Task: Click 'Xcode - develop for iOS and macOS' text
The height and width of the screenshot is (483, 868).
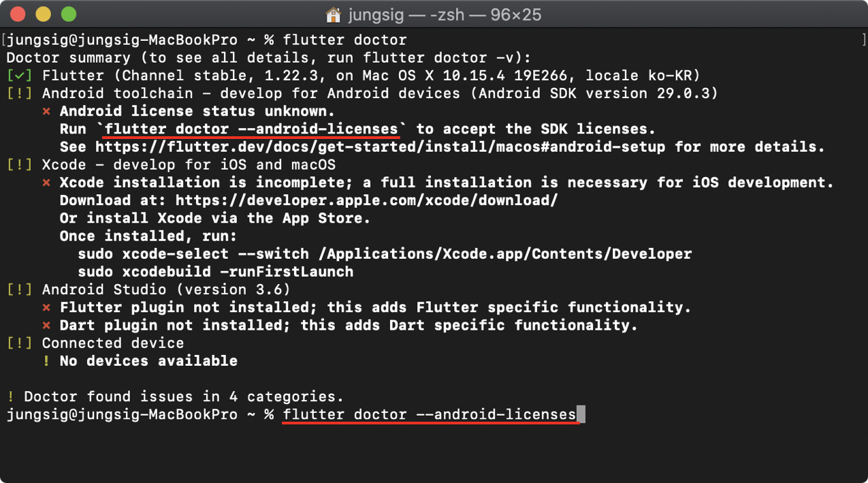Action: pos(189,165)
